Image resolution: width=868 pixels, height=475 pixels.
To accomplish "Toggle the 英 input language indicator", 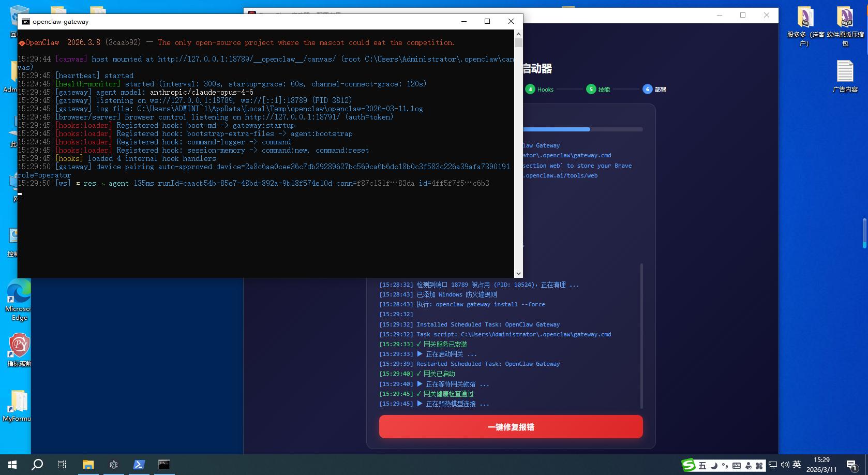I will (x=797, y=465).
